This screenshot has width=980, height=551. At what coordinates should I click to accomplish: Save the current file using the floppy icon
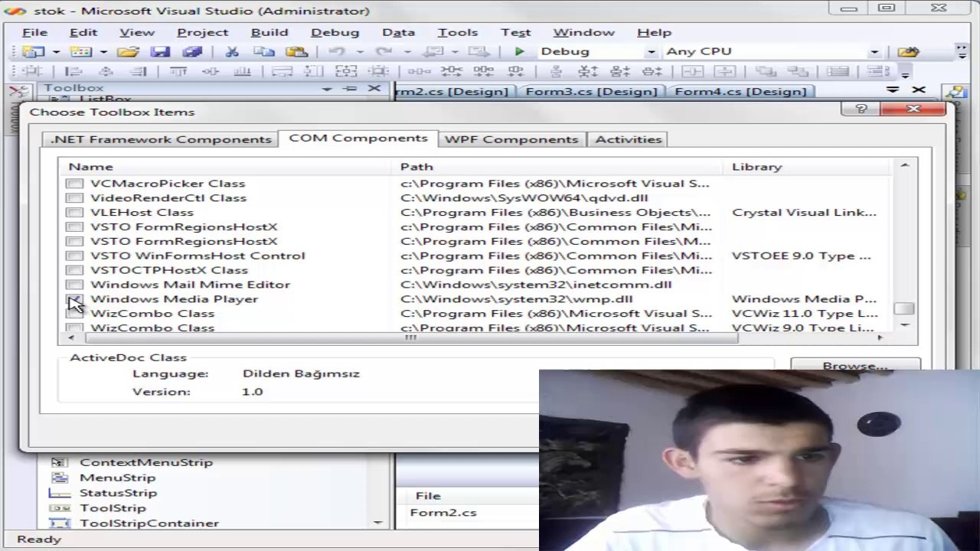click(x=160, y=51)
